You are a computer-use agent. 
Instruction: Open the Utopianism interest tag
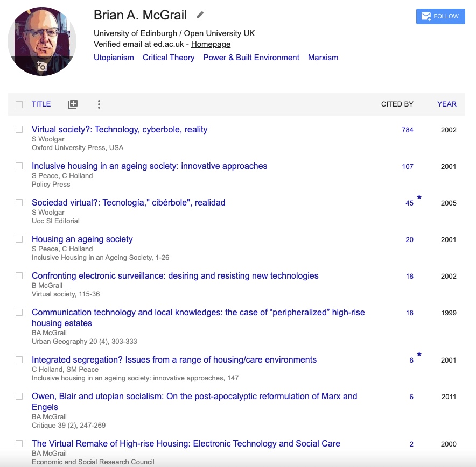(x=114, y=58)
